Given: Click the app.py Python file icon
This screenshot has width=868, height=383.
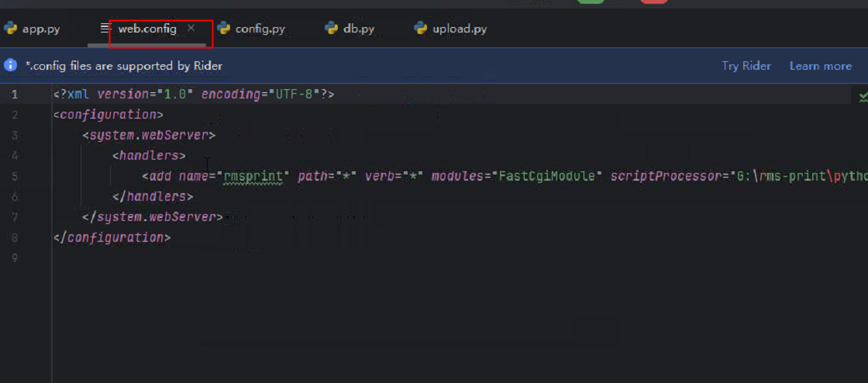Looking at the screenshot, I should [11, 28].
